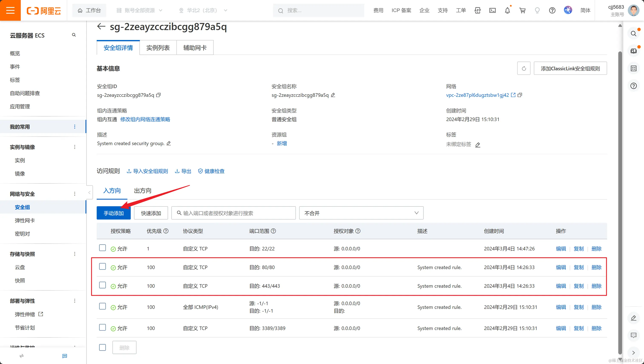Select the port 3389/3389 rule checkbox
Image resolution: width=644 pixels, height=364 pixels.
[x=102, y=327]
